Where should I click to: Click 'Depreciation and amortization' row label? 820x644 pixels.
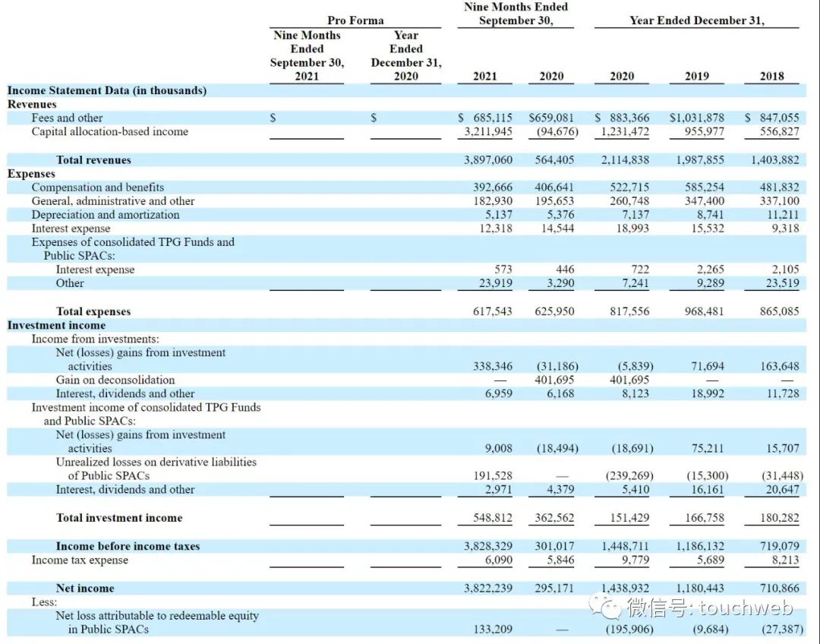pos(105,214)
